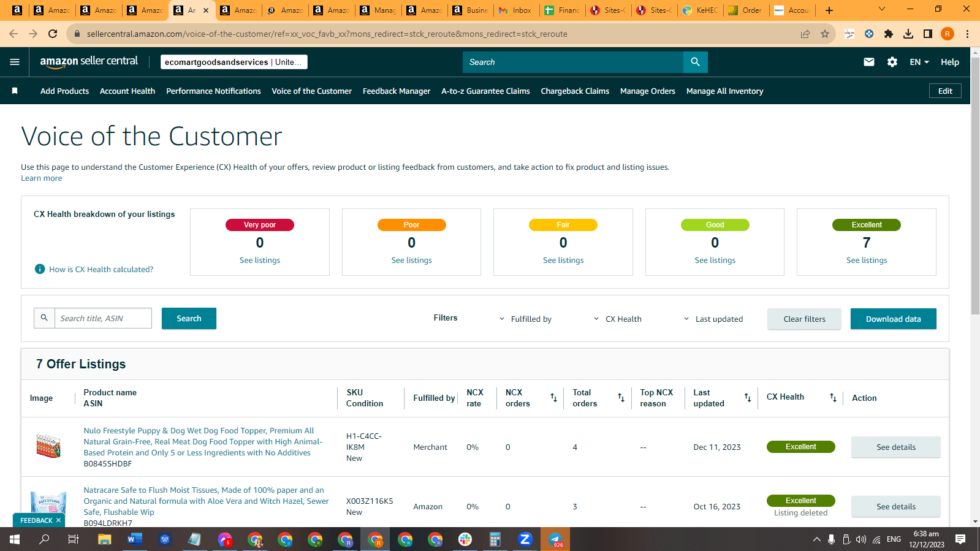Click the Amazon Seller Central logo
The image size is (980, 551).
pos(89,61)
